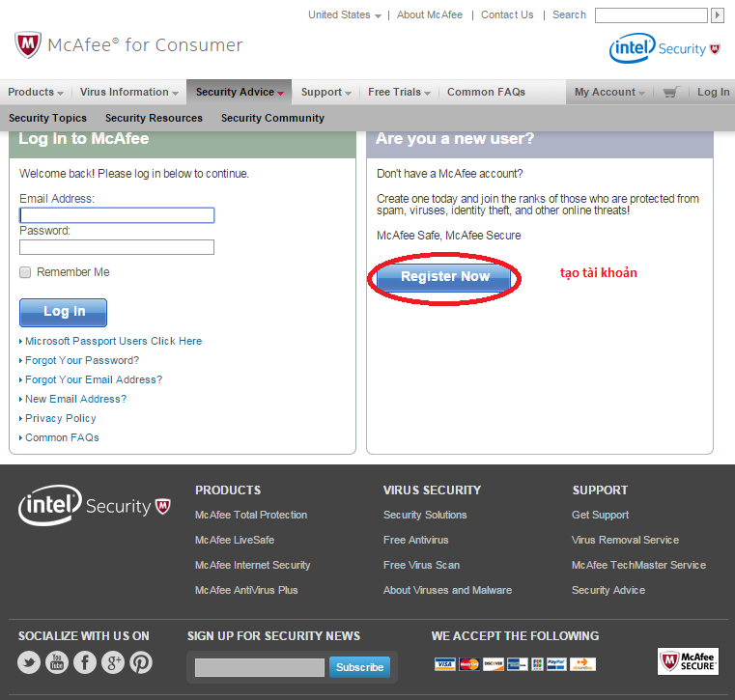735x700 pixels.
Task: Open Free Antivirus footer link
Action: pyautogui.click(x=415, y=541)
